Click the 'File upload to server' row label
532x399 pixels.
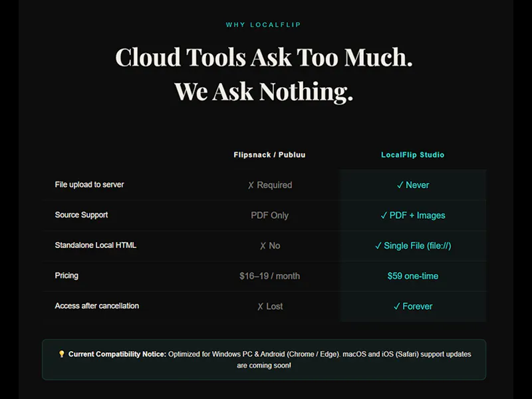(x=89, y=185)
